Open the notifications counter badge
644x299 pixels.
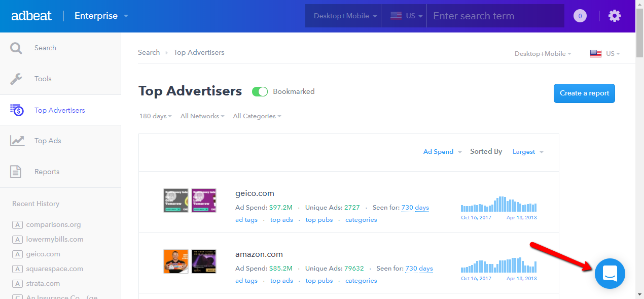[x=580, y=16]
